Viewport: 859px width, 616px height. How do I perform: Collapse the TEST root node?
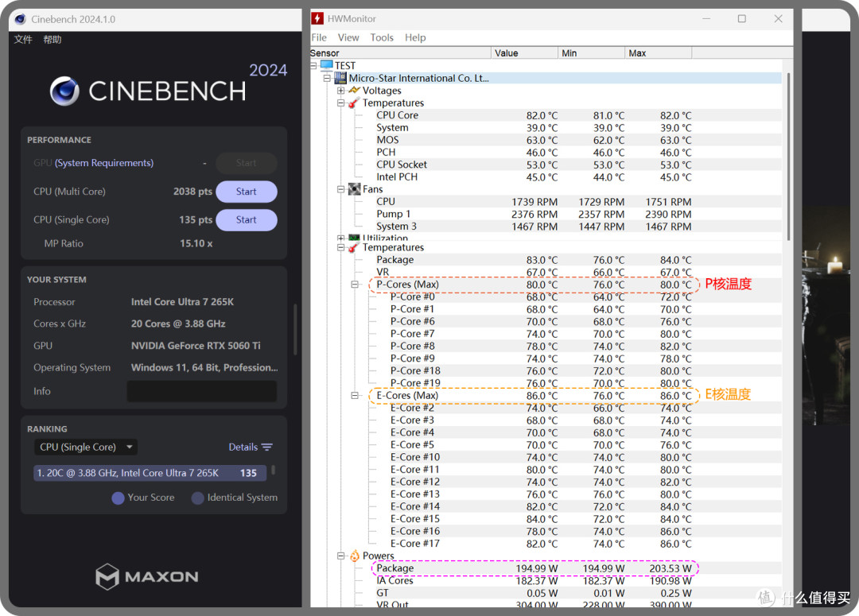point(314,66)
